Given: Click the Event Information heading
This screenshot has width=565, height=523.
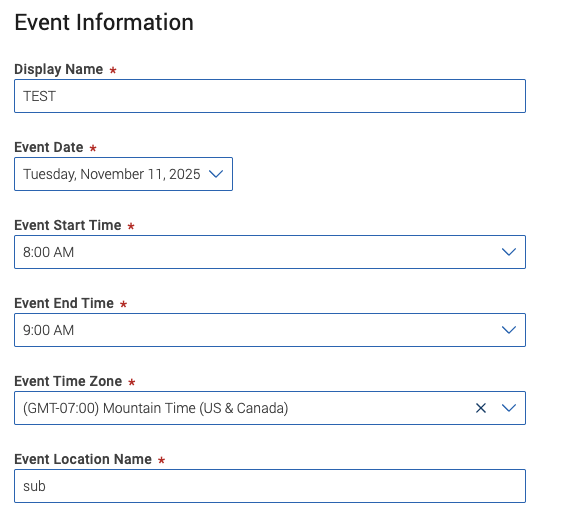Looking at the screenshot, I should coord(104,22).
